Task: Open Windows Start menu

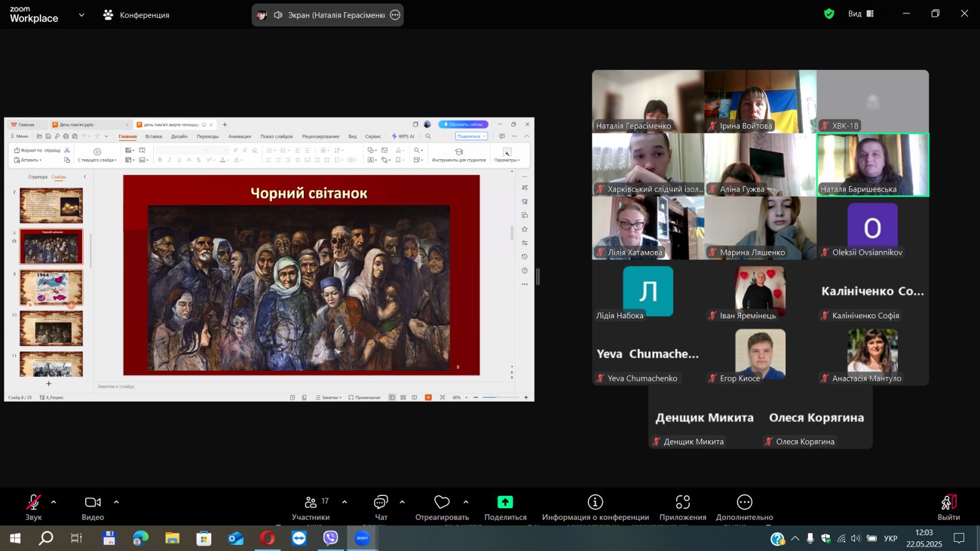Action: click(x=15, y=538)
